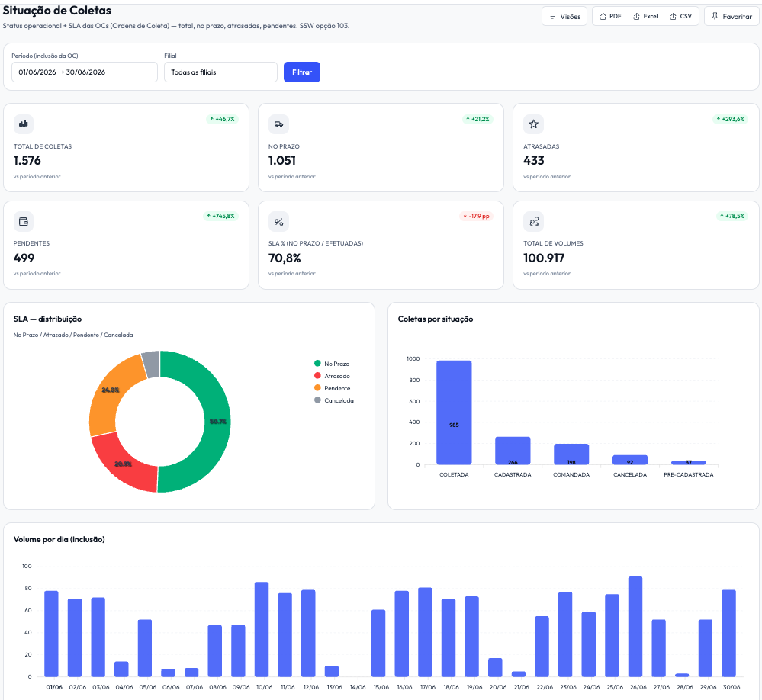
Task: Click the gray Cancelada donut segment
Action: click(x=152, y=364)
